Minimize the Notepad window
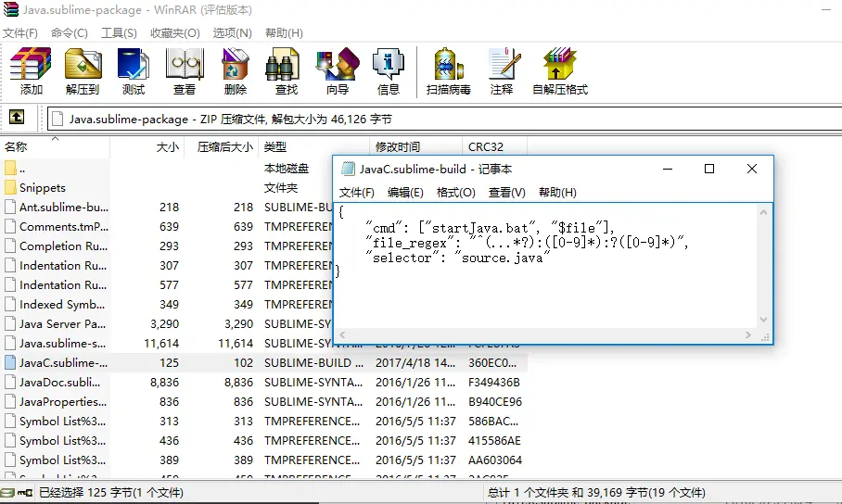842x504 pixels. (668, 169)
